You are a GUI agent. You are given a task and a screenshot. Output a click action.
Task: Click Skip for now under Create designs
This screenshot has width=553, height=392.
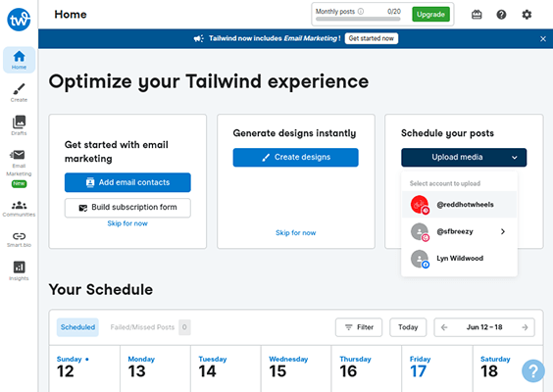(295, 232)
